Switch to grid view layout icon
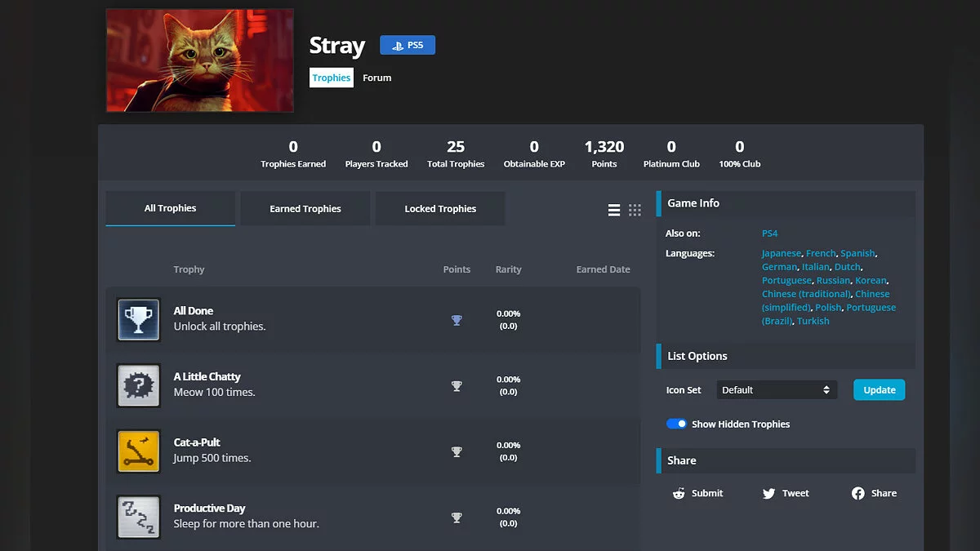 pos(635,210)
